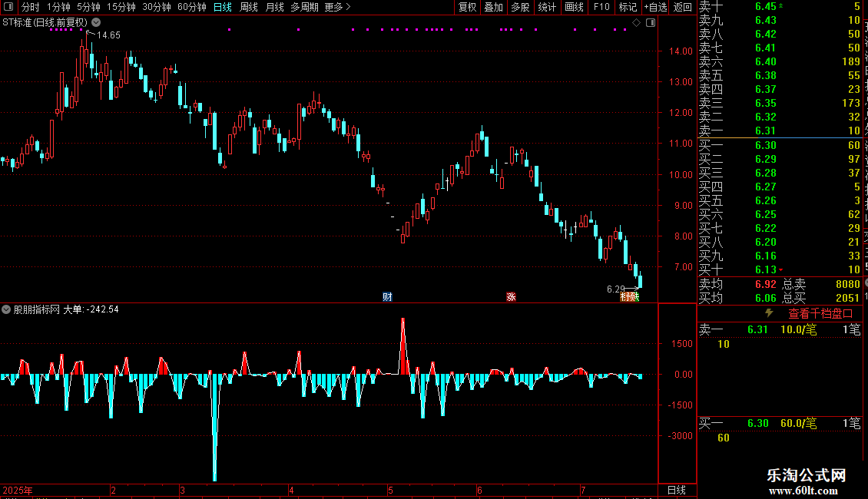
Task: Click the 返回 back button
Action: click(x=683, y=7)
